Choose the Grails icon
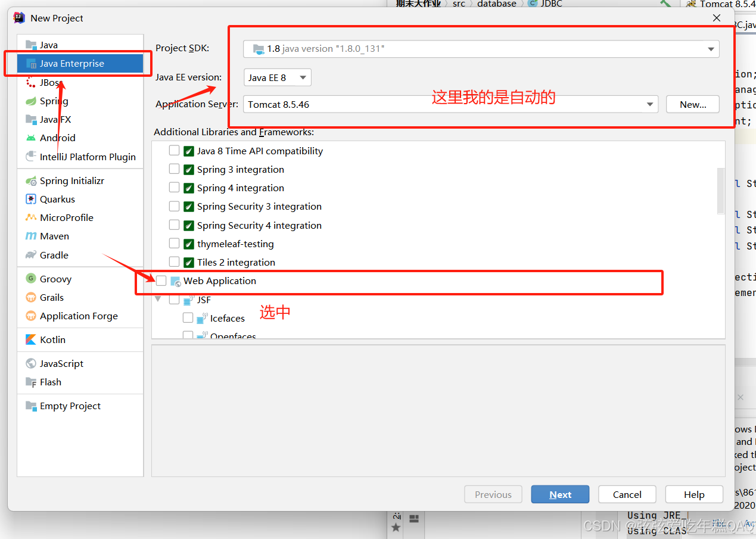Image resolution: width=756 pixels, height=539 pixels. click(31, 297)
